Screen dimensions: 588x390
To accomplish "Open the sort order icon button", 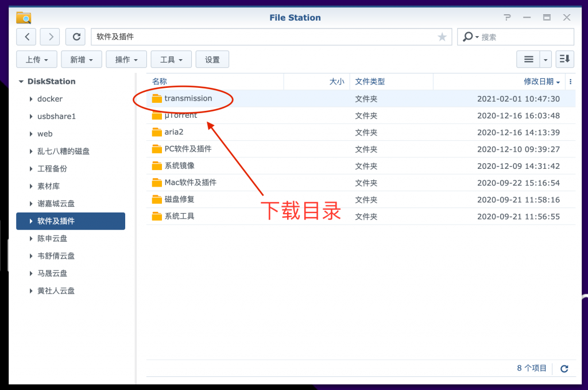I will click(x=564, y=59).
